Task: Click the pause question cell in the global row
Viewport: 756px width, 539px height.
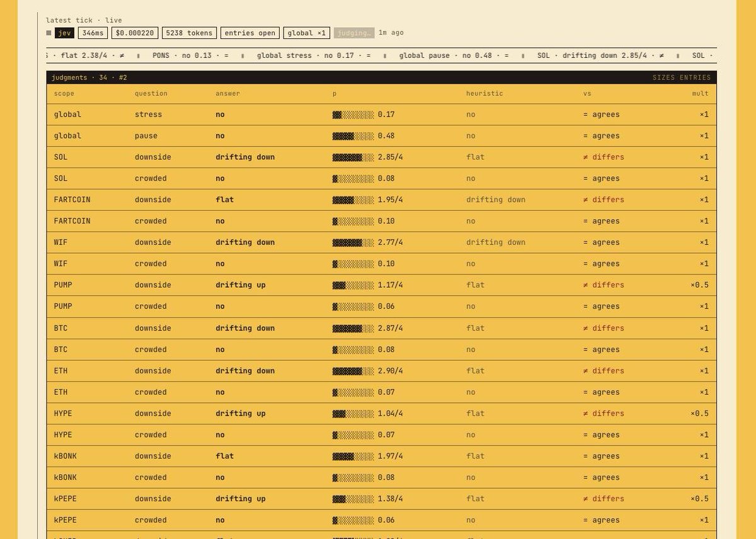Action: 146,136
